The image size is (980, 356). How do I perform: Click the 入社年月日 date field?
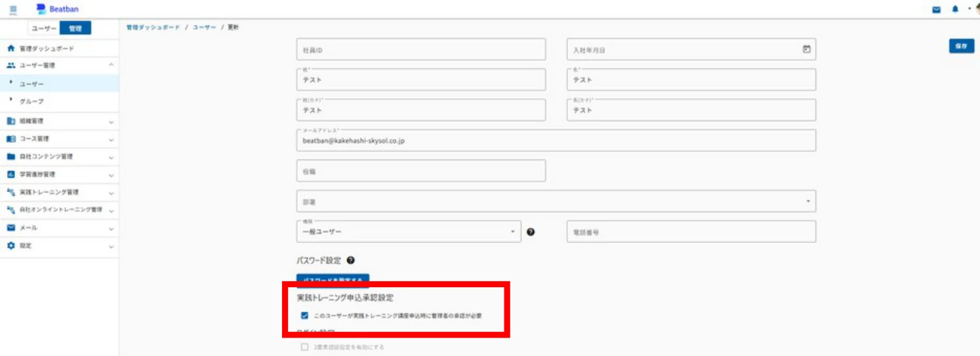691,49
